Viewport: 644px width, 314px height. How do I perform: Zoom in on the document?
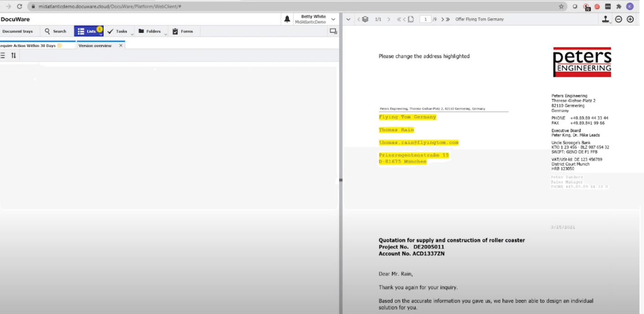pyautogui.click(x=630, y=19)
